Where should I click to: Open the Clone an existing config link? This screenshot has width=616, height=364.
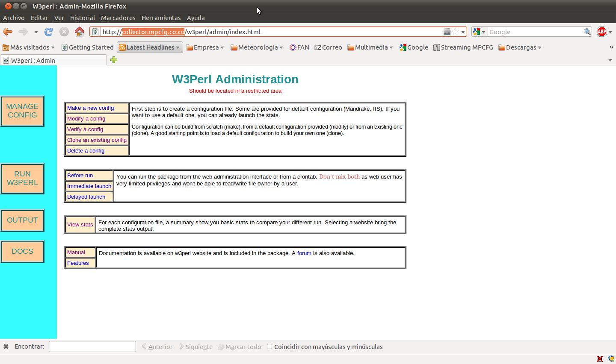point(97,140)
